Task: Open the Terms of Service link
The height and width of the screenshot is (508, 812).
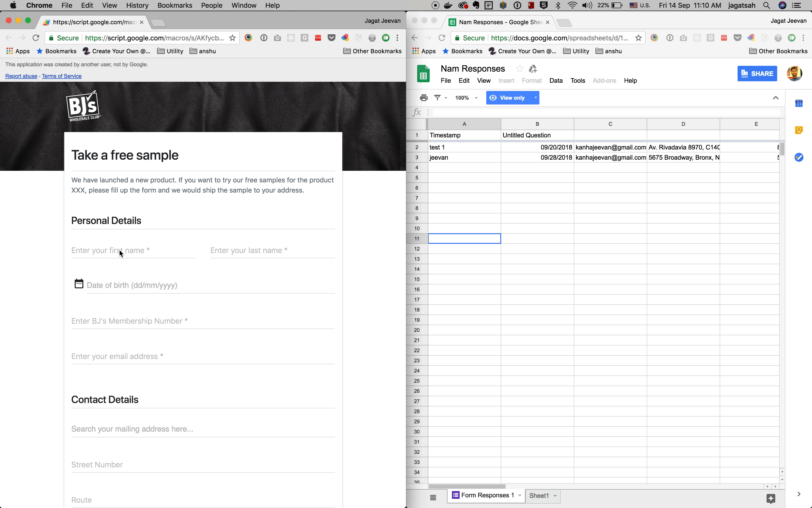Action: [62, 76]
